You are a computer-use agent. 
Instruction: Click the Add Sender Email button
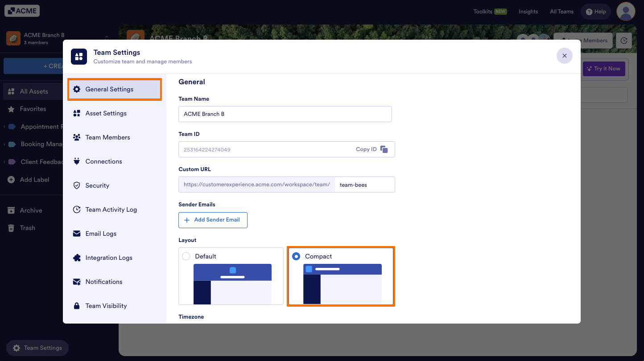click(x=213, y=220)
